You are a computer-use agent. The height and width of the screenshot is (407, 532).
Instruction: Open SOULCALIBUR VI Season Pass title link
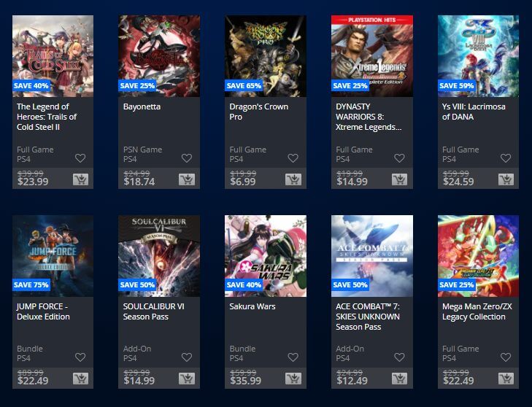[154, 311]
